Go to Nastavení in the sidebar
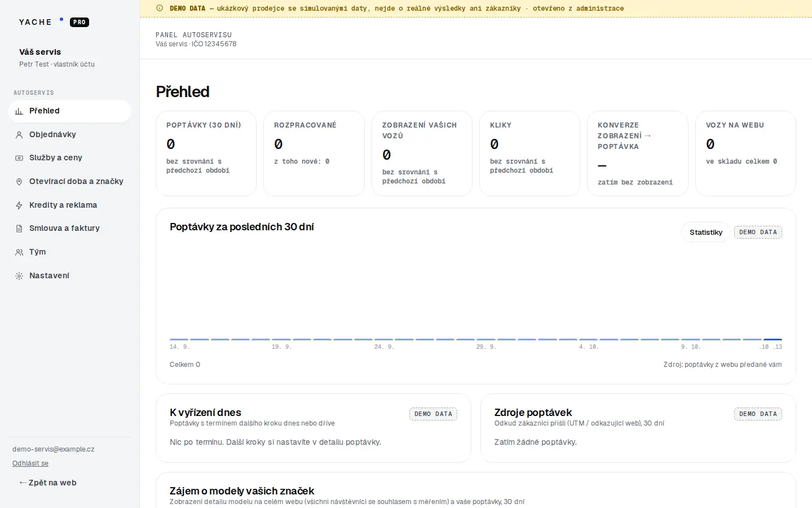Image resolution: width=812 pixels, height=508 pixels. pos(70,276)
